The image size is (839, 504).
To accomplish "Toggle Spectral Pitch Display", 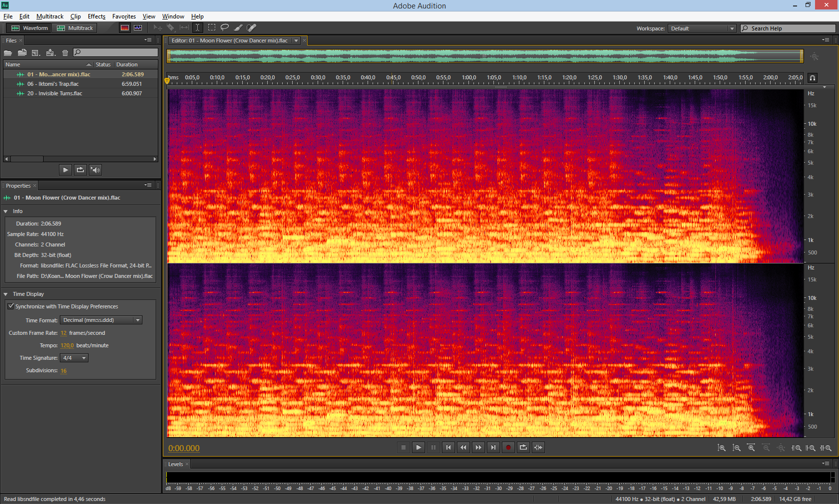I will coord(138,28).
